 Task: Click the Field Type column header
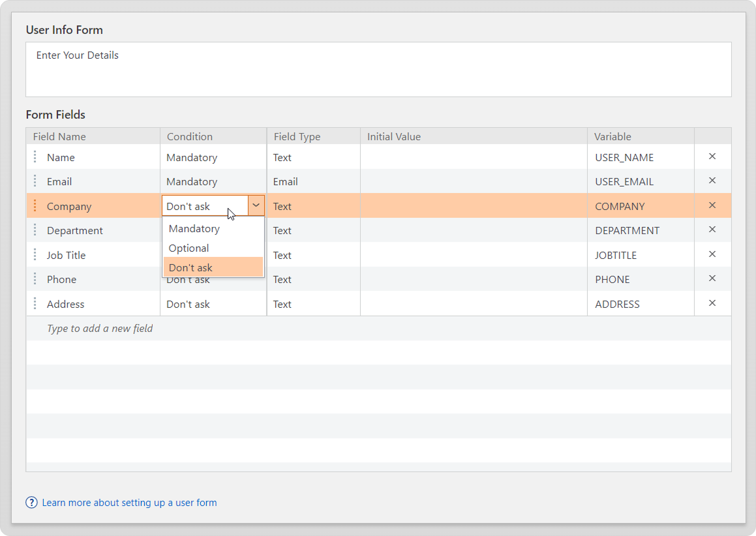coord(313,136)
